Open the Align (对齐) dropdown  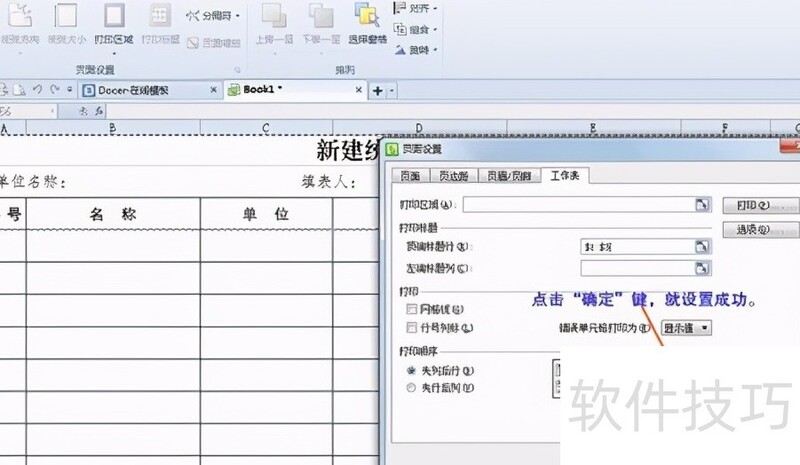415,8
